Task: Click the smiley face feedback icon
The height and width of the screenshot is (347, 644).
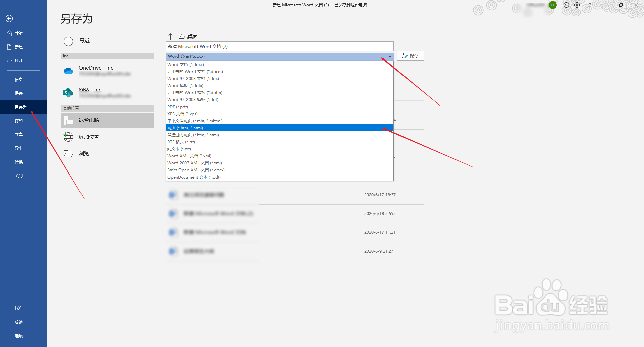Action: pos(566,5)
